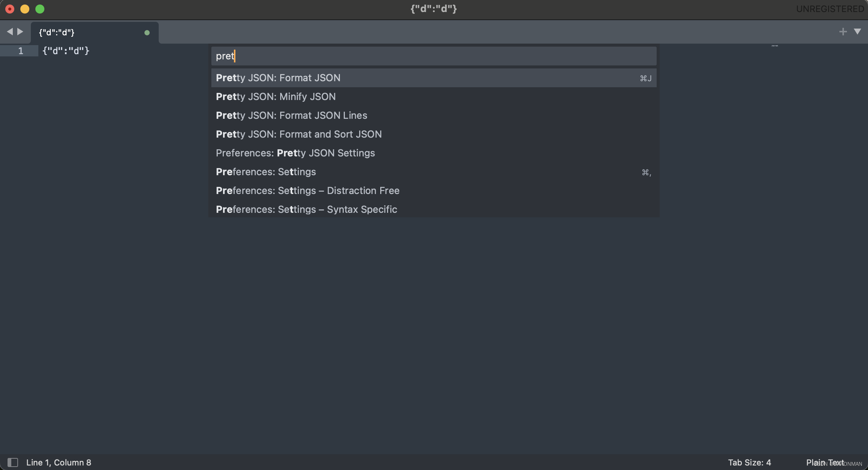The height and width of the screenshot is (470, 868).
Task: Minimize the window with yellow button
Action: point(25,9)
